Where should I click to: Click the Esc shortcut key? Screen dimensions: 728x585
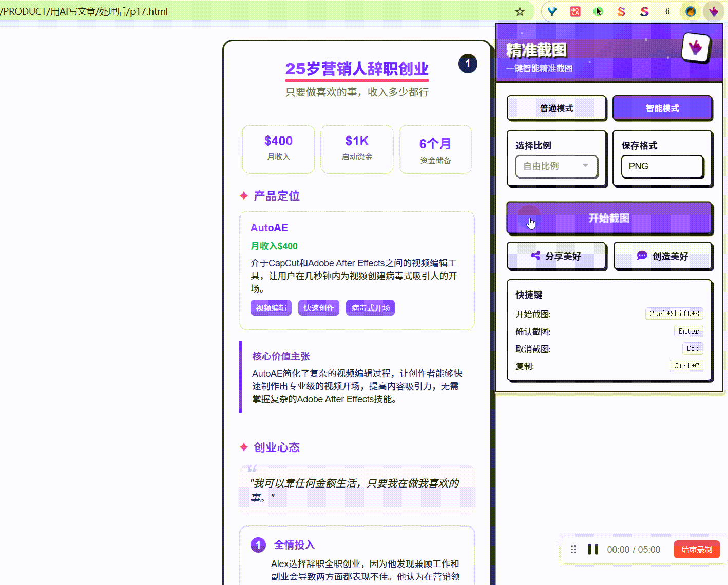pyautogui.click(x=693, y=348)
